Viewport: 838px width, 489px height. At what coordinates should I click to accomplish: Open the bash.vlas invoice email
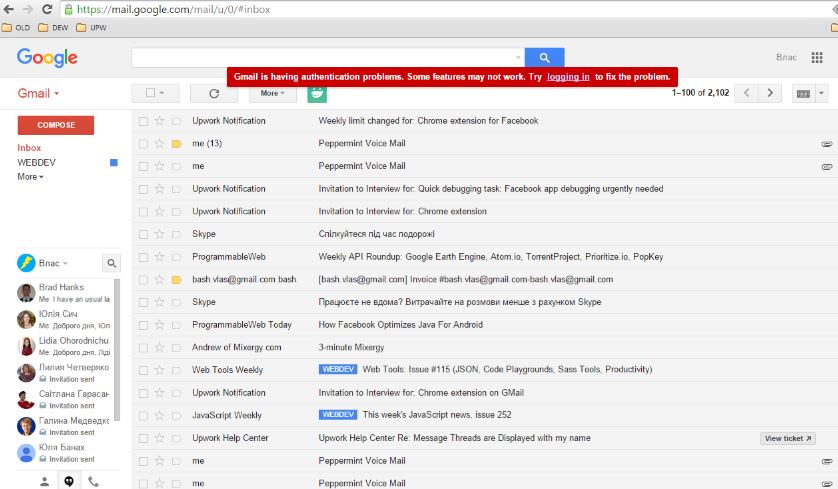[465, 280]
